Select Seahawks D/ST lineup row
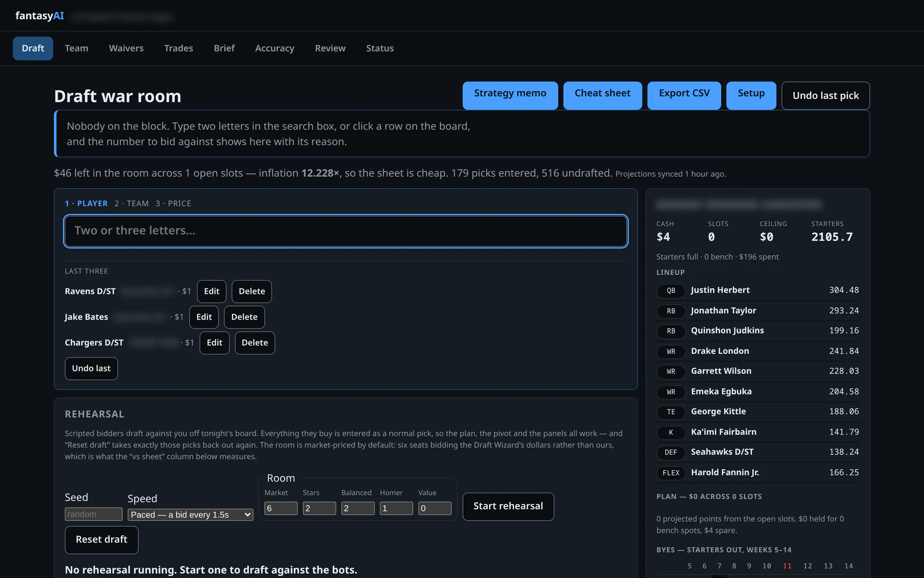Screen dimensions: 924x578 [757, 452]
